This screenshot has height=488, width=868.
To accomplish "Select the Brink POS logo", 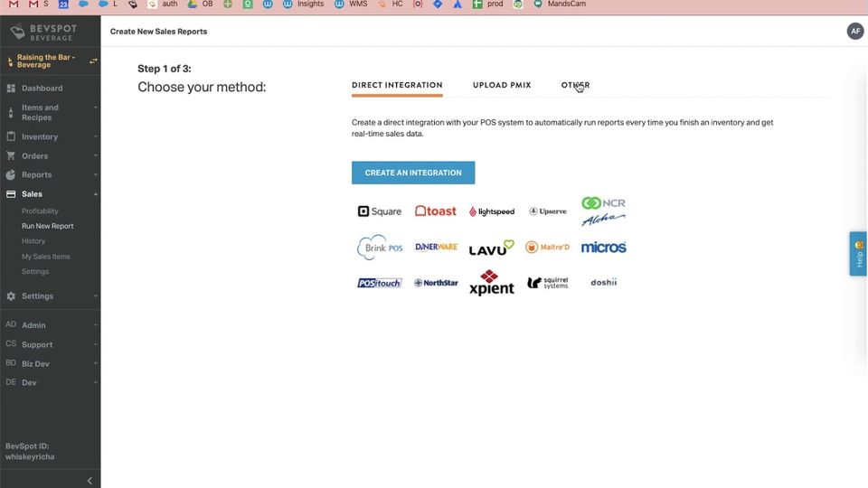I will [x=379, y=248].
